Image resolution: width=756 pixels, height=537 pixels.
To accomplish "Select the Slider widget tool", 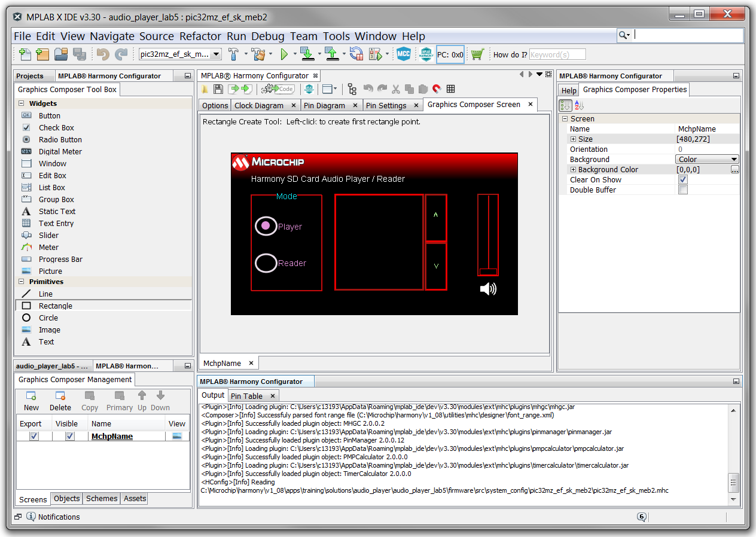I will point(103,235).
